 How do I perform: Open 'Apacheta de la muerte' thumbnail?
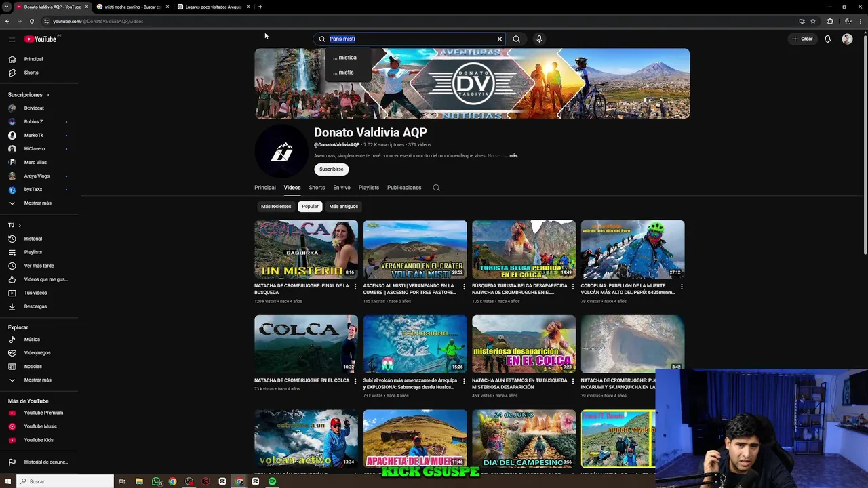(x=415, y=439)
